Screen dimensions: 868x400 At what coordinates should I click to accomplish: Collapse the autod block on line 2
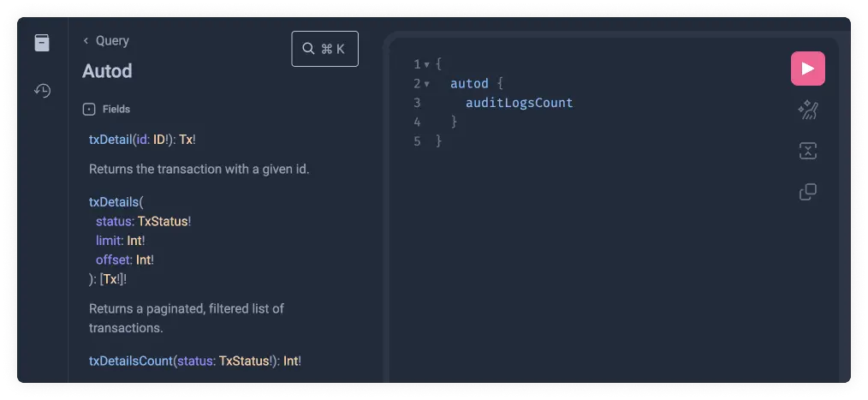(426, 84)
